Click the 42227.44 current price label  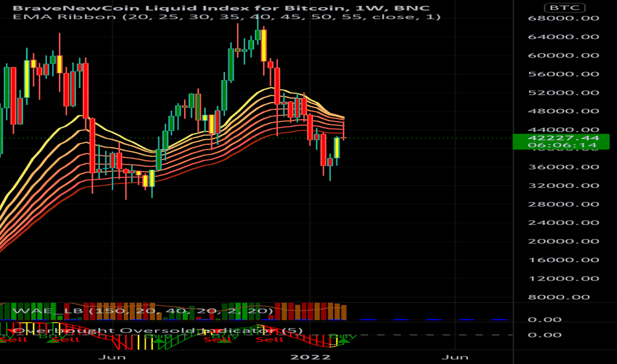(563, 138)
